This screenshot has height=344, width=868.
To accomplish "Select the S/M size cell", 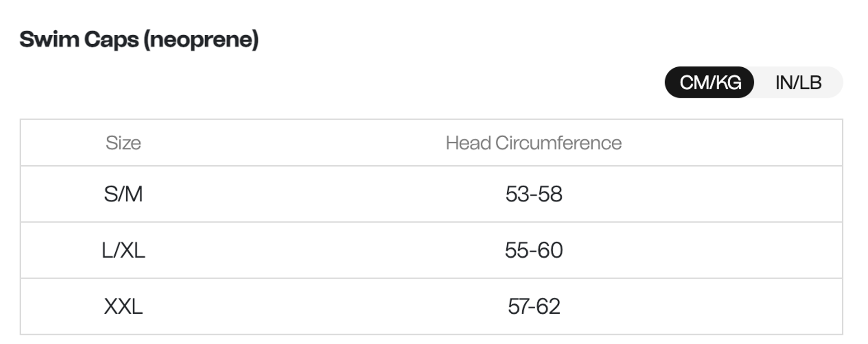I will (123, 194).
